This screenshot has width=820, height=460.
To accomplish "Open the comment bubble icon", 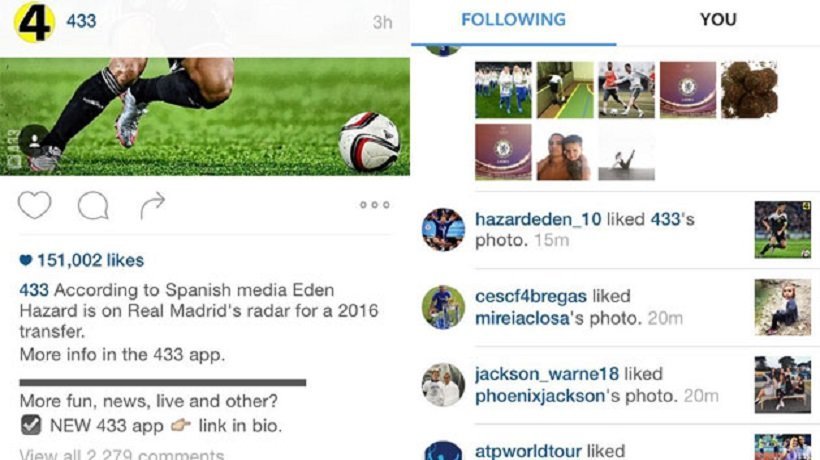I will pos(93,205).
